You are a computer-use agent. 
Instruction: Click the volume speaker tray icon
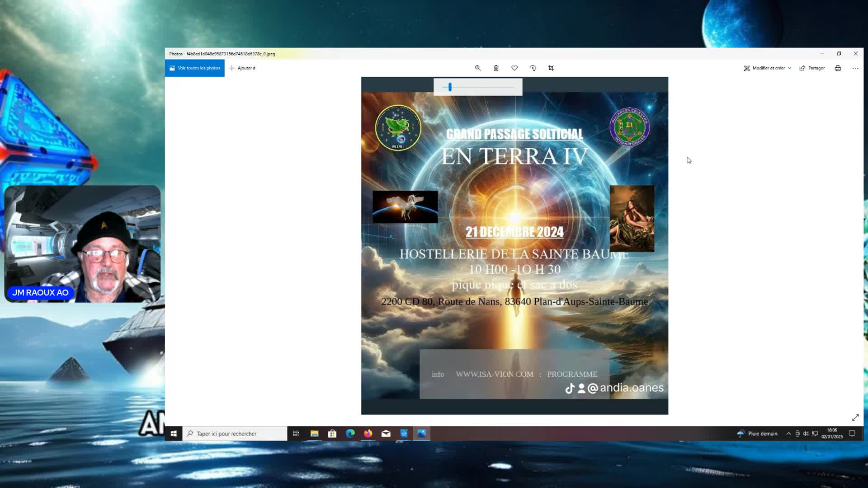[806, 433]
